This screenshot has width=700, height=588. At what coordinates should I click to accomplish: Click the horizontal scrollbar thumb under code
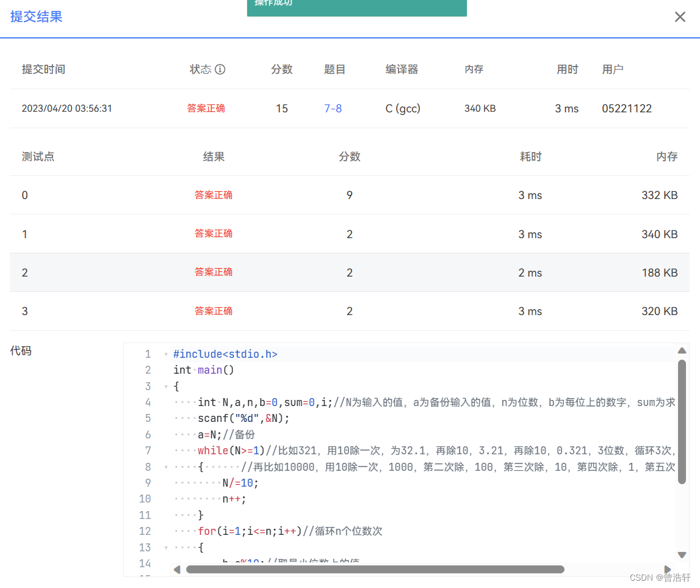(x=375, y=570)
